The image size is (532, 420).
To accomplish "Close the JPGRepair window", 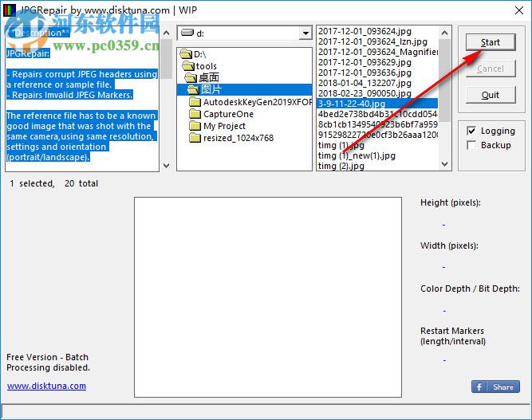I will click(519, 10).
